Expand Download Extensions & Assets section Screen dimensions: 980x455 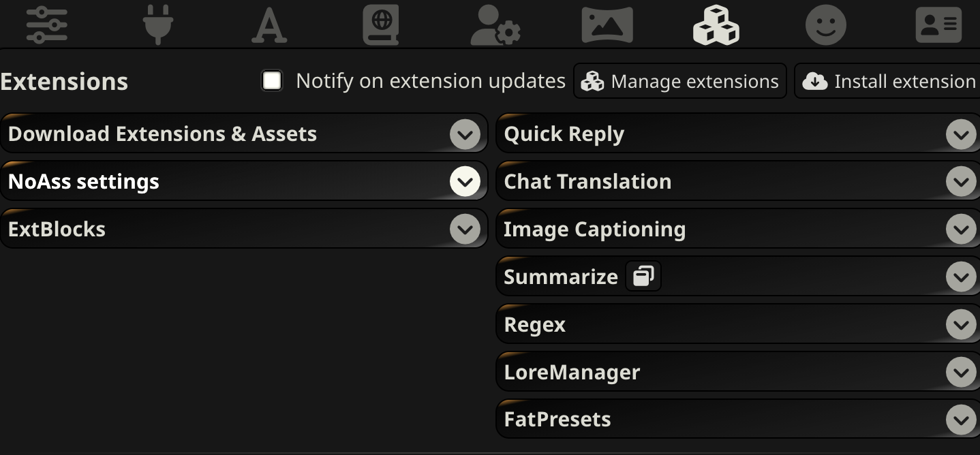tap(465, 134)
